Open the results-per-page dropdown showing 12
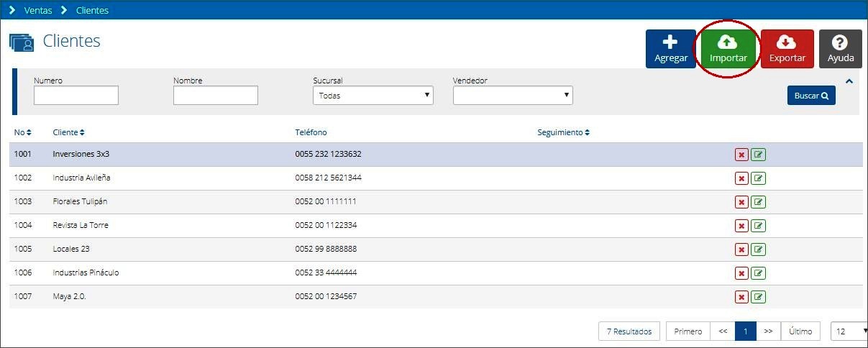Image resolution: width=868 pixels, height=348 pixels. [x=849, y=331]
